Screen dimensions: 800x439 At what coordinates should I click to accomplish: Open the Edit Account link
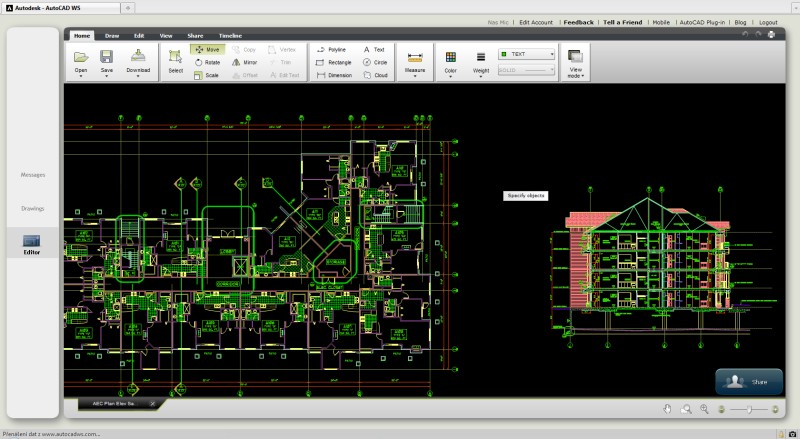click(535, 21)
